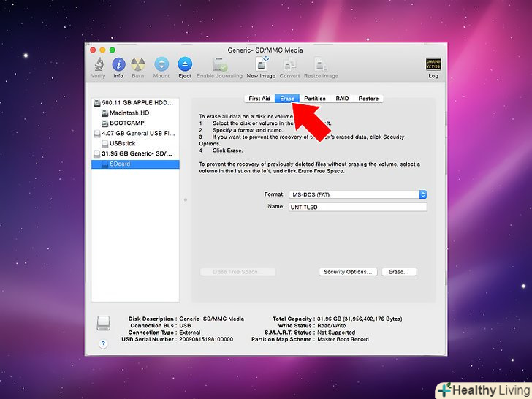
Task: Click the External connection type value
Action: [x=190, y=332]
